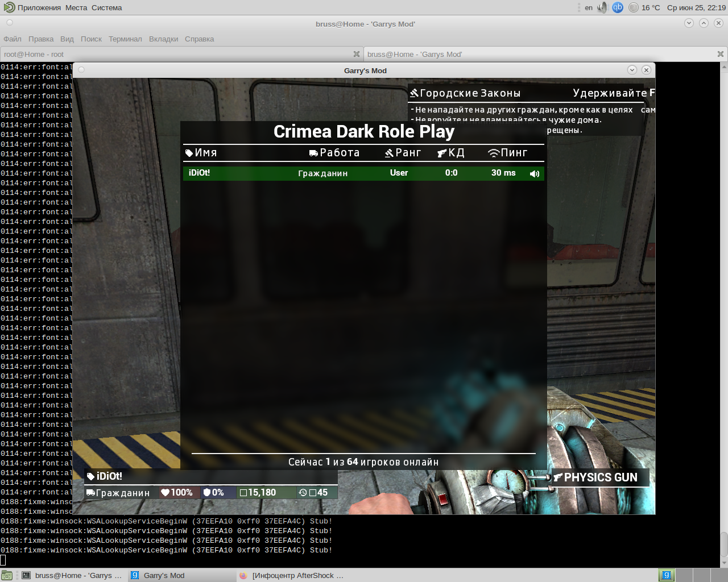Open the Приложения system menu
728x582 pixels.
click(33, 7)
